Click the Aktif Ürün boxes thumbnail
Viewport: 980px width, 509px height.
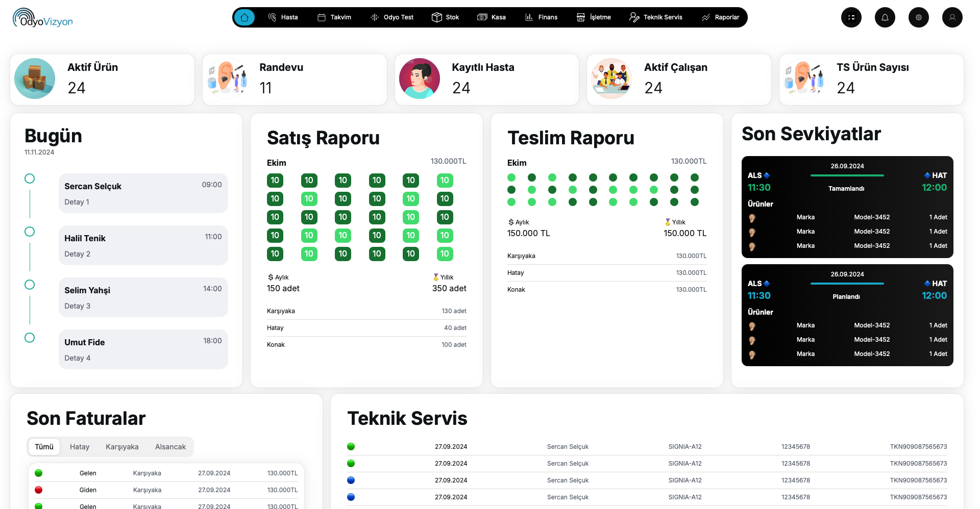click(35, 79)
